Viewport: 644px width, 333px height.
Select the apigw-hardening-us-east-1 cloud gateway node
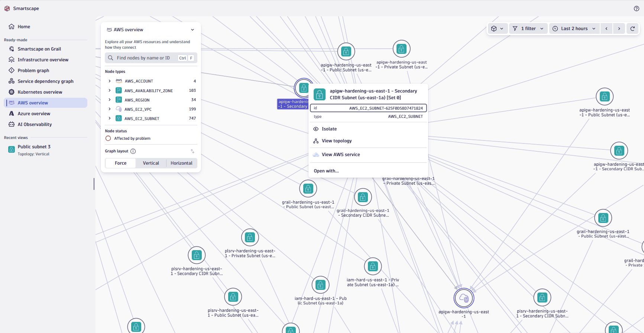pos(464,298)
